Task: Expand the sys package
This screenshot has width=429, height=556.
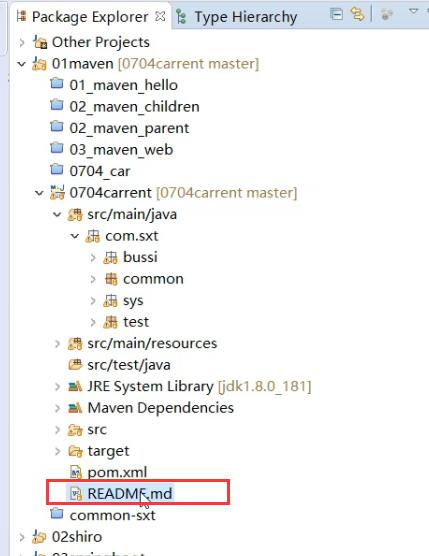Action: pyautogui.click(x=93, y=301)
